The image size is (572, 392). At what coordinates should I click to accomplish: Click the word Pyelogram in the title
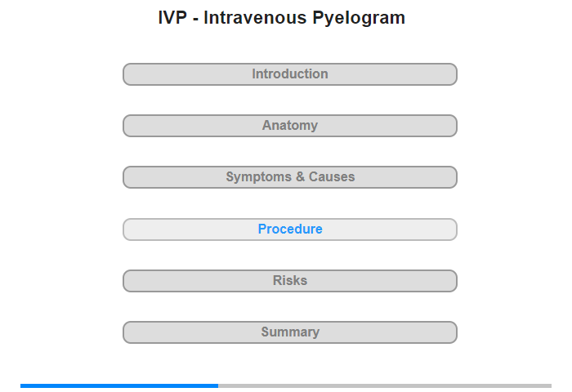(359, 18)
